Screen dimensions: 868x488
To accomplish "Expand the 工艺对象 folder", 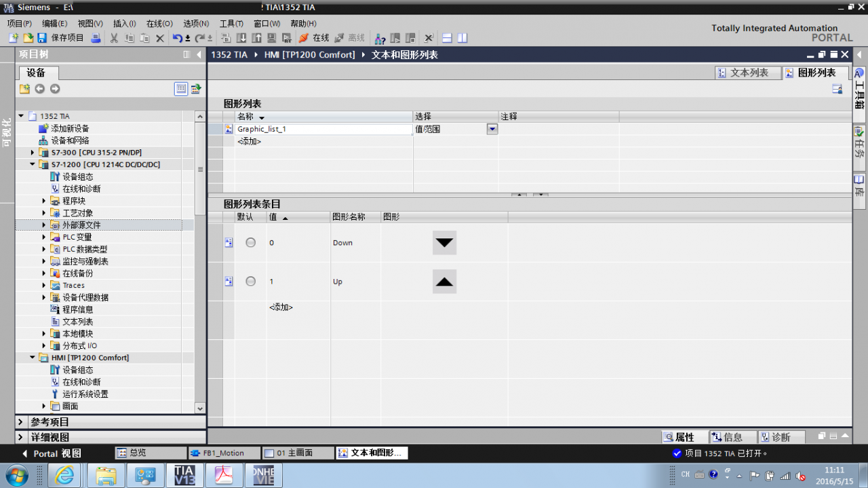I will point(44,213).
